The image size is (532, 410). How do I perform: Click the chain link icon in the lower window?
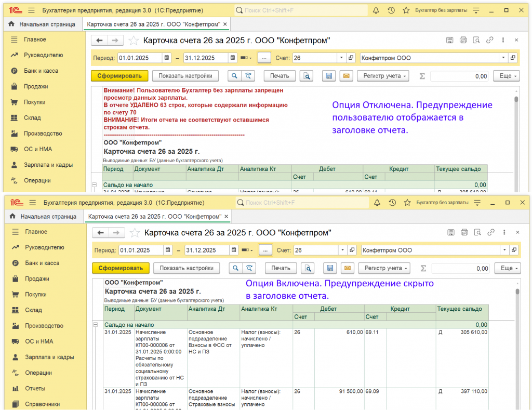point(490,232)
